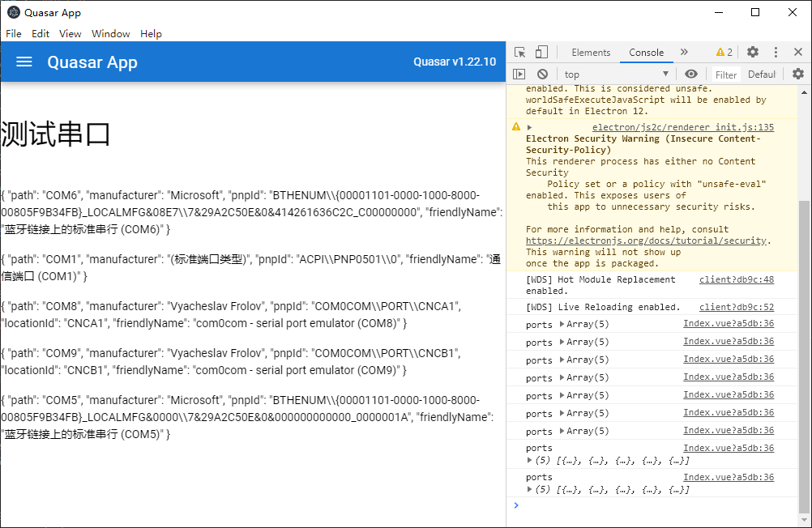Click the console scrollbar down arrow
Image resolution: width=812 pixels, height=528 pixels.
(x=804, y=519)
